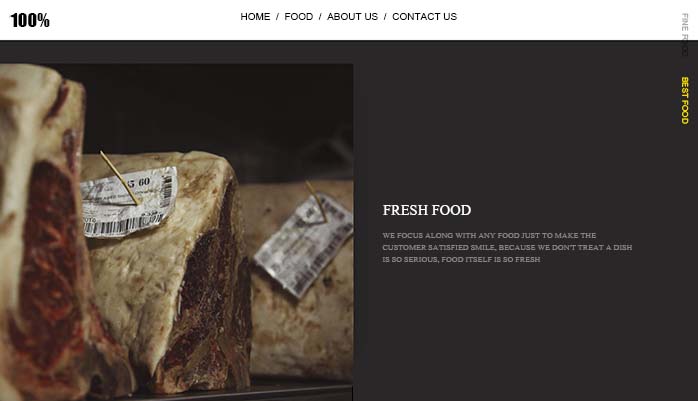
Task: Click the slash between FOOD and ABOUT US
Action: 320,17
